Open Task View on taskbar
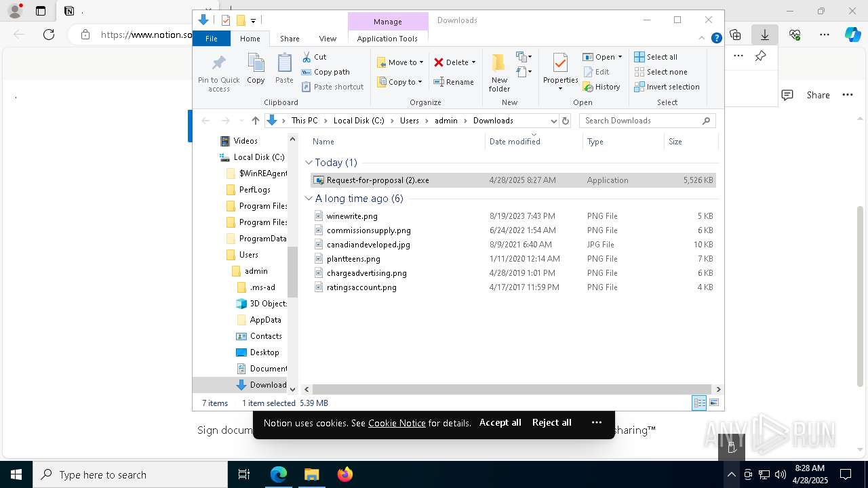 tap(244, 474)
